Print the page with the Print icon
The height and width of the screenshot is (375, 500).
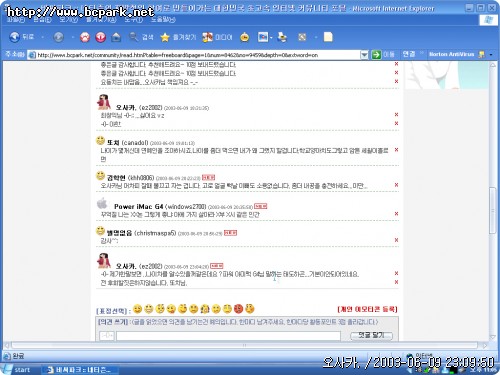click(282, 37)
